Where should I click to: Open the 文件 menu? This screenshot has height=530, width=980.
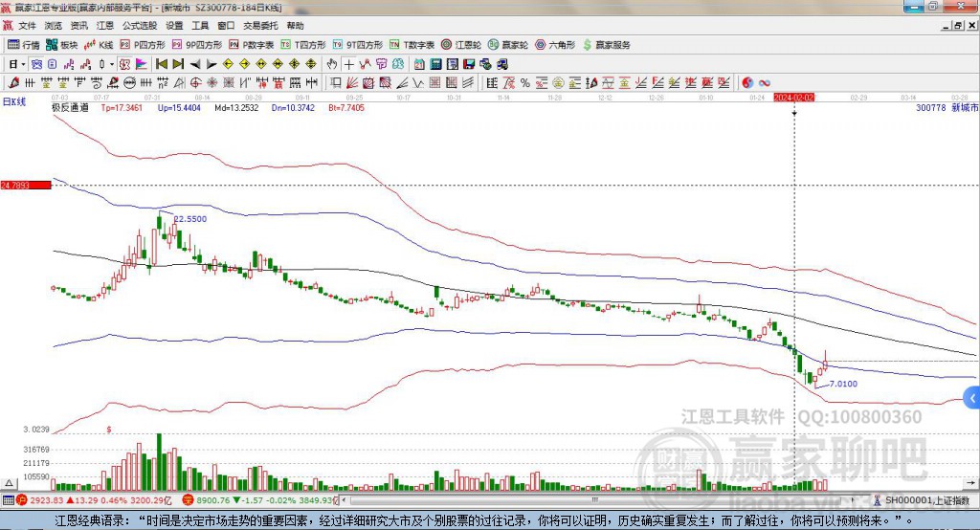[27, 26]
